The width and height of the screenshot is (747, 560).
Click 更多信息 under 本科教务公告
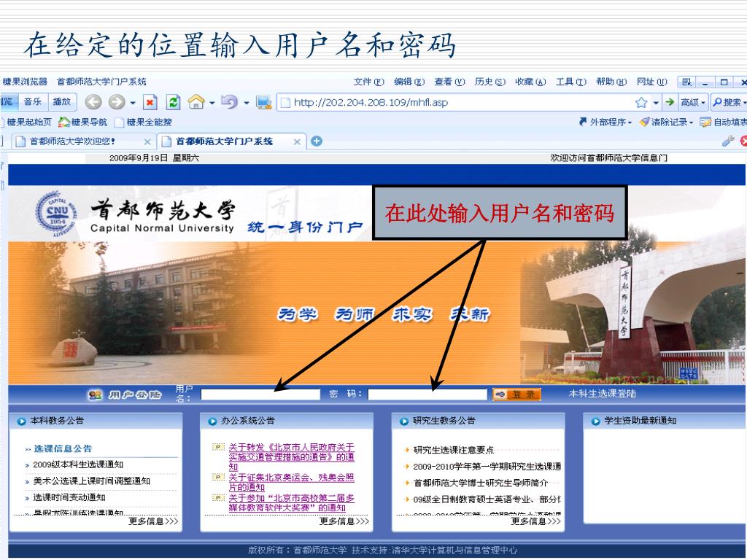153,521
